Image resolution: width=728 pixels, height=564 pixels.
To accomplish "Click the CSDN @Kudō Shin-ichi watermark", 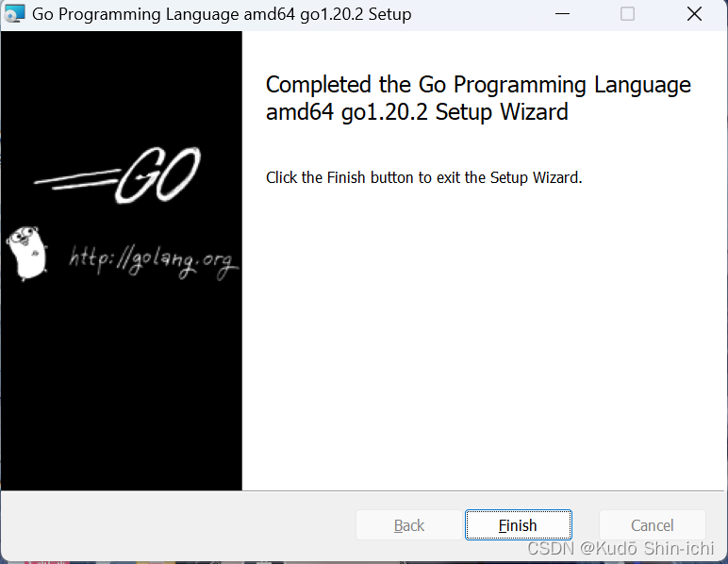I will (x=620, y=548).
